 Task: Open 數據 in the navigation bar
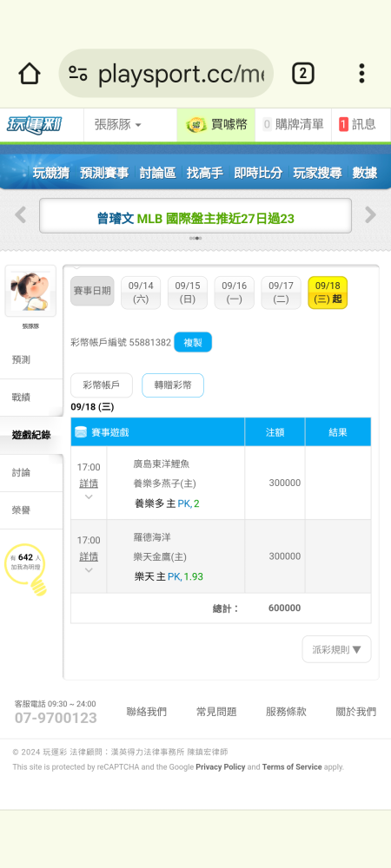[x=365, y=173]
